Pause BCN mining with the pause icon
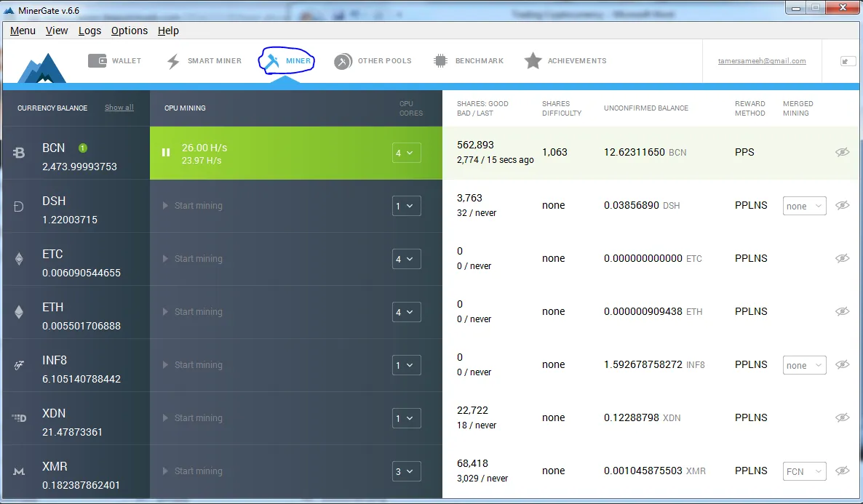This screenshot has width=863, height=504. (x=166, y=153)
